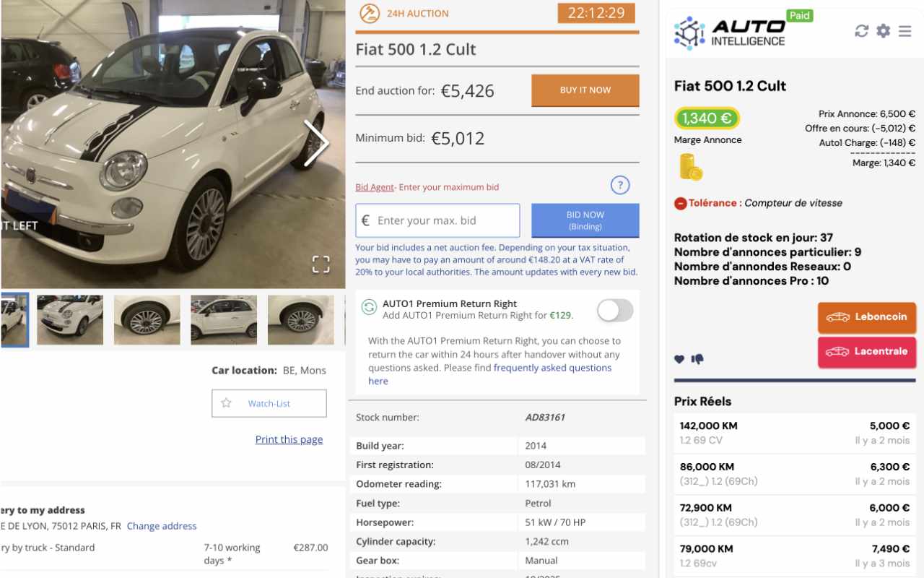Screen dimensions: 924x578
Task: Open the Auto Intelligence hamburger menu
Action: pyautogui.click(x=905, y=31)
